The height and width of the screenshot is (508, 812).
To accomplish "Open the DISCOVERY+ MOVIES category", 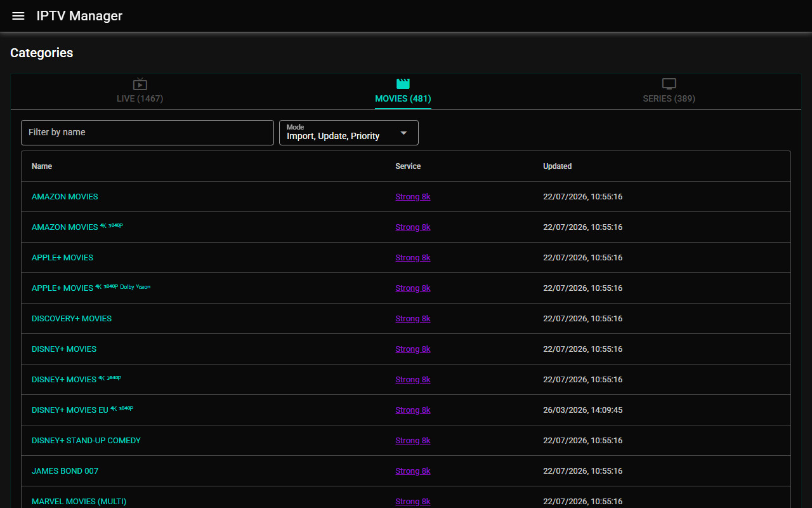I will (72, 319).
